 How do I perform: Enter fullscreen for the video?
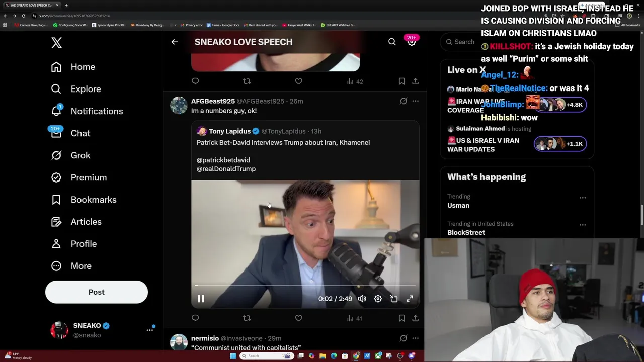[410, 299]
